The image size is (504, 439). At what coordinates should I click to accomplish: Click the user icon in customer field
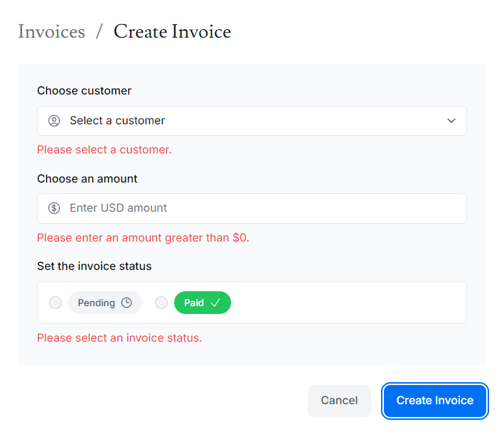(54, 121)
